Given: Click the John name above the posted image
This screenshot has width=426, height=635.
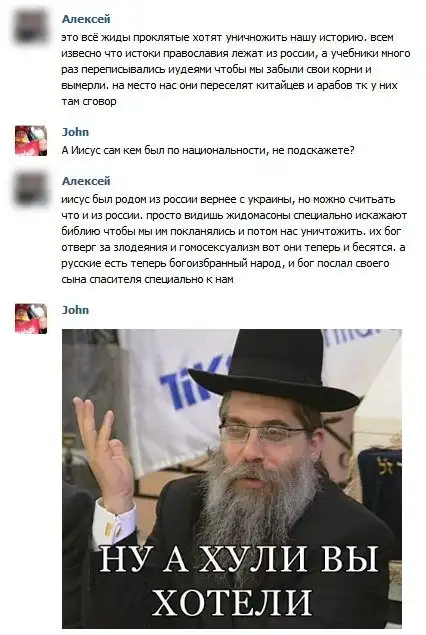Looking at the screenshot, I should click(x=75, y=310).
